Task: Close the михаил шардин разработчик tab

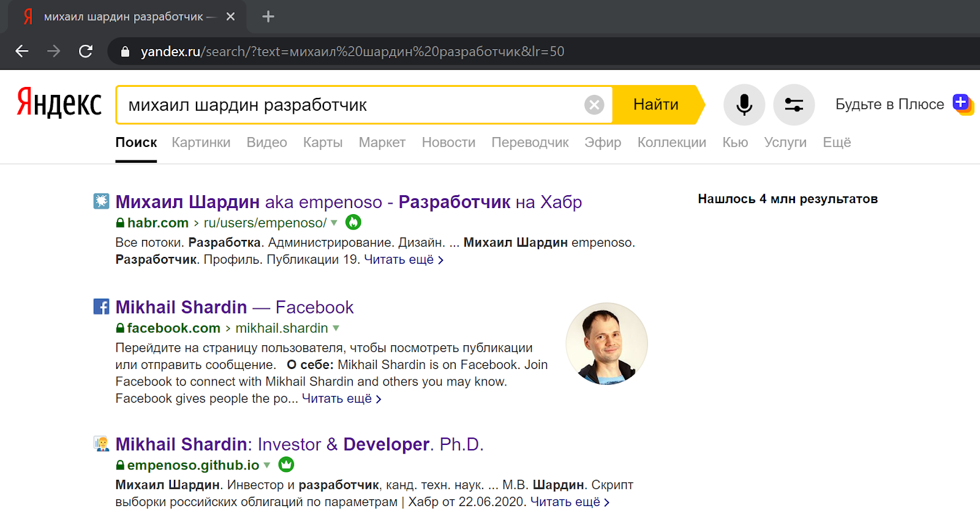Action: [x=230, y=17]
